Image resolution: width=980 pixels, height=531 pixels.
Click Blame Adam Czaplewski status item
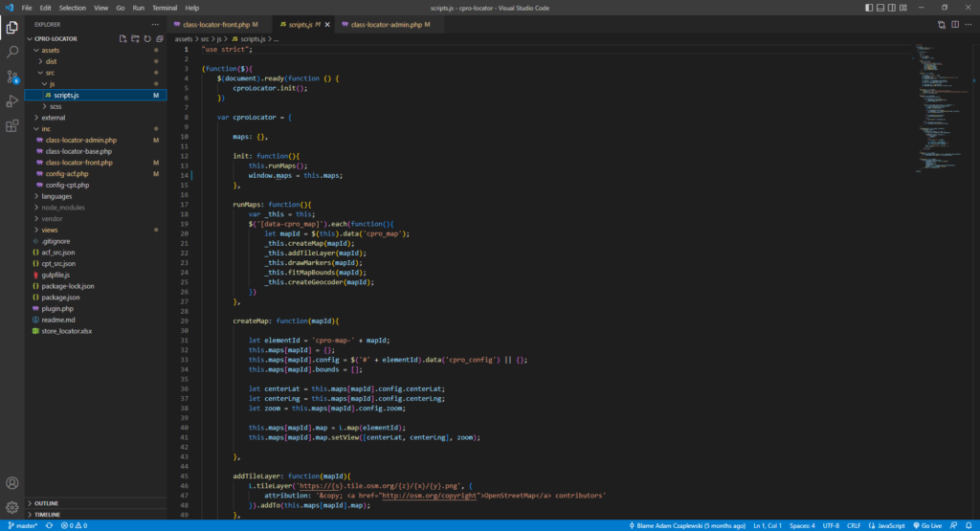pyautogui.click(x=687, y=525)
